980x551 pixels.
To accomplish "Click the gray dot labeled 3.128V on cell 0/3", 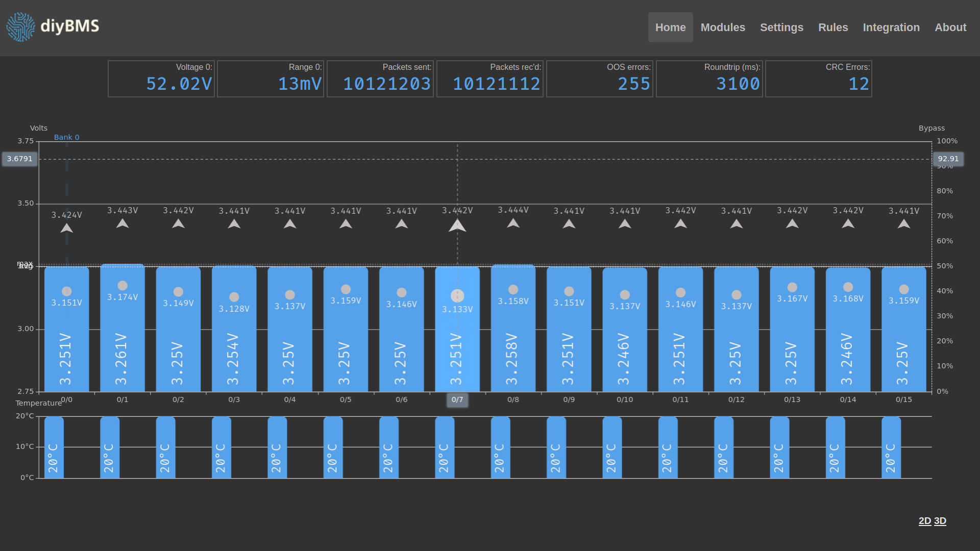I will click(x=234, y=297).
